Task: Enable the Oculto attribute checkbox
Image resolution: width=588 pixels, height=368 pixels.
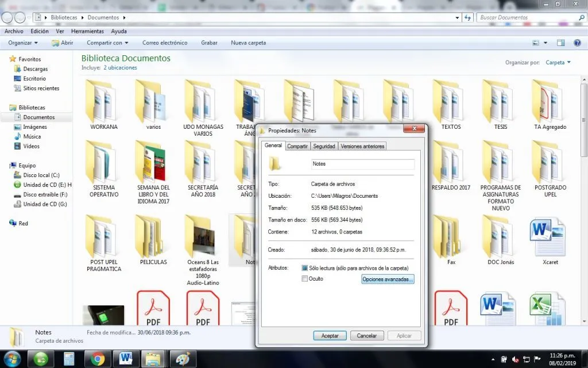Action: tap(305, 279)
